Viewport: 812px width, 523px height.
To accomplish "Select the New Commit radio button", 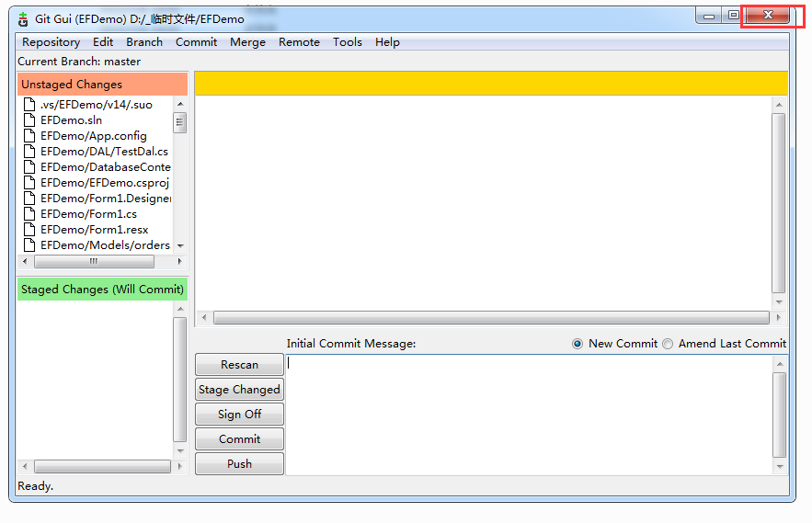I will (578, 344).
